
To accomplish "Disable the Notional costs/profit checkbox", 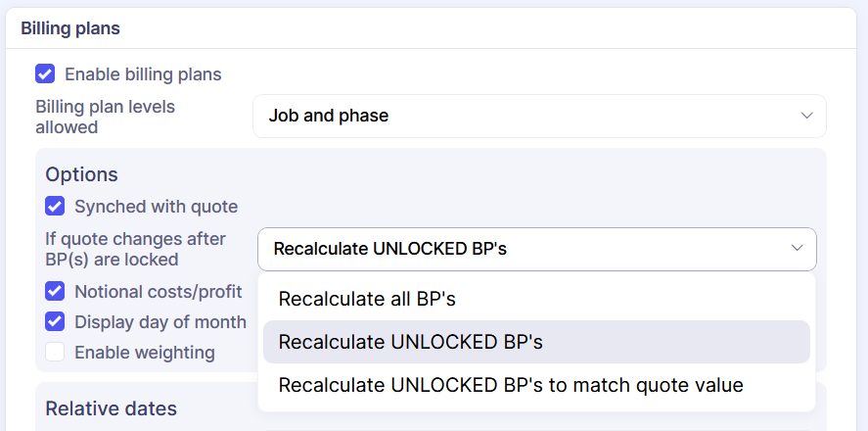I will pos(55,291).
